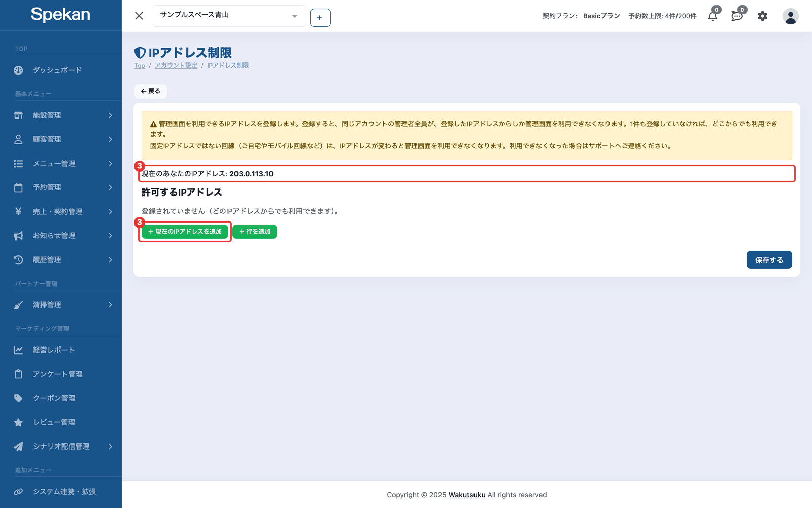Click the 売上・契約管理 yen icon
Viewport: 812px width, 508px height.
pyautogui.click(x=18, y=211)
